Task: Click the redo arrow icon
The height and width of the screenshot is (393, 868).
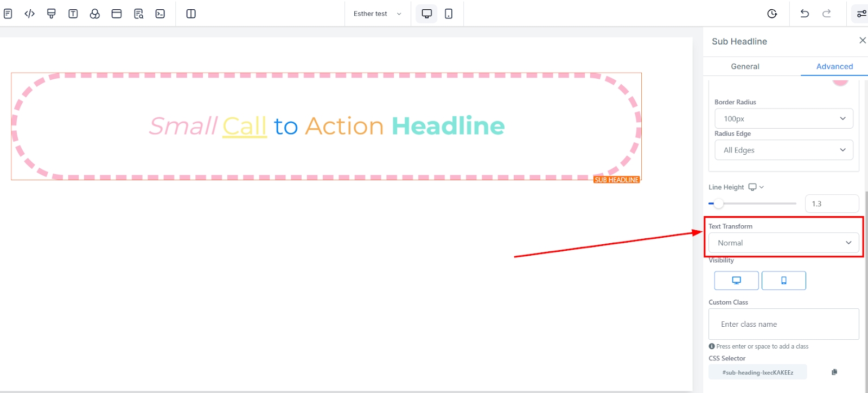Action: [826, 14]
